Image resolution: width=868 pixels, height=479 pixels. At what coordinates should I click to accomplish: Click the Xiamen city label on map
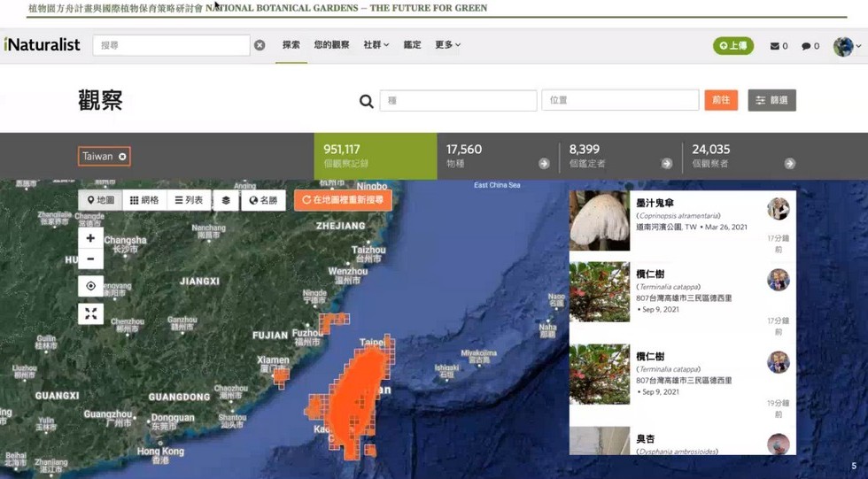tap(273, 360)
